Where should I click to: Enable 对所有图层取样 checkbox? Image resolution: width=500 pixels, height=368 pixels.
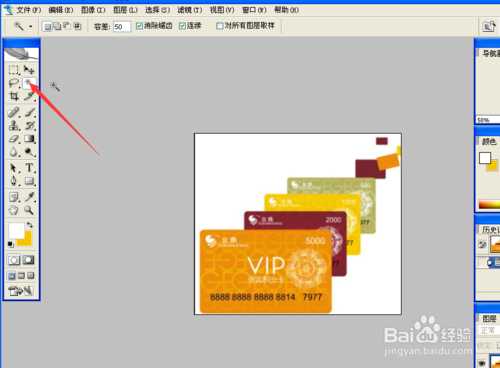pyautogui.click(x=220, y=26)
